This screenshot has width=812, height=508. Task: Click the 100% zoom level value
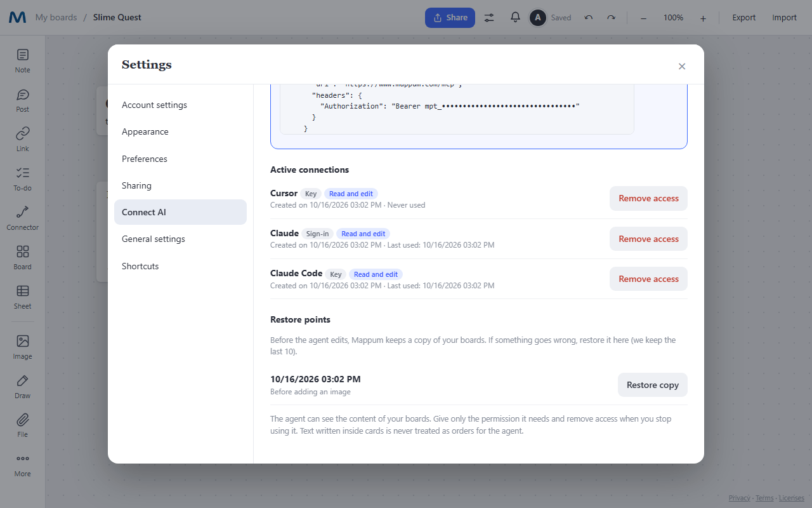(673, 18)
